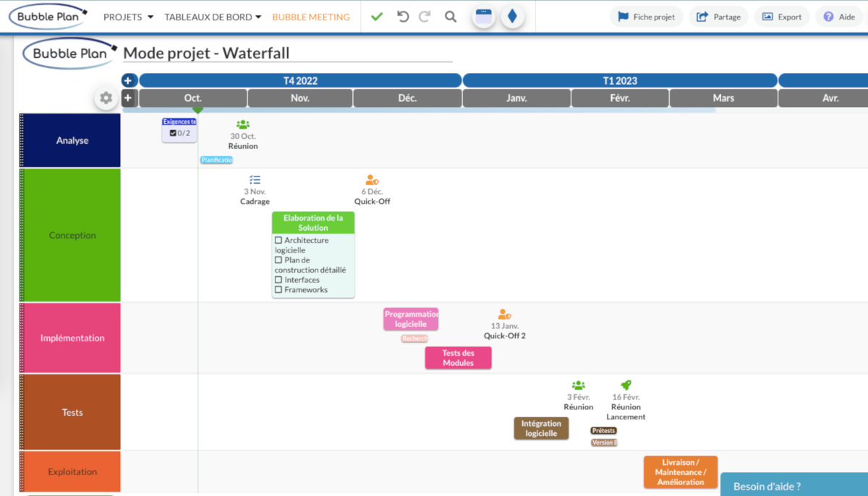Image resolution: width=868 pixels, height=496 pixels.
Task: Open the Aide help button
Action: coord(839,17)
